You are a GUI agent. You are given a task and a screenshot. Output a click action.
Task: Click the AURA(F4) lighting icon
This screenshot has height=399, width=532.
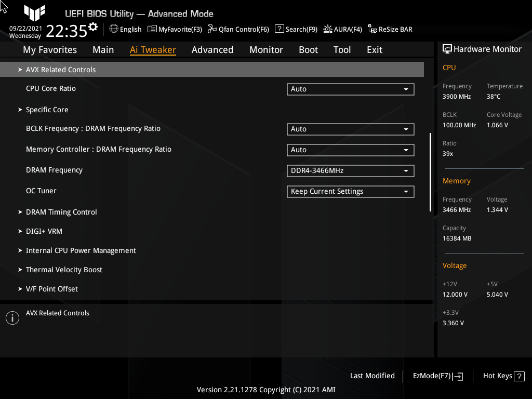click(x=327, y=29)
